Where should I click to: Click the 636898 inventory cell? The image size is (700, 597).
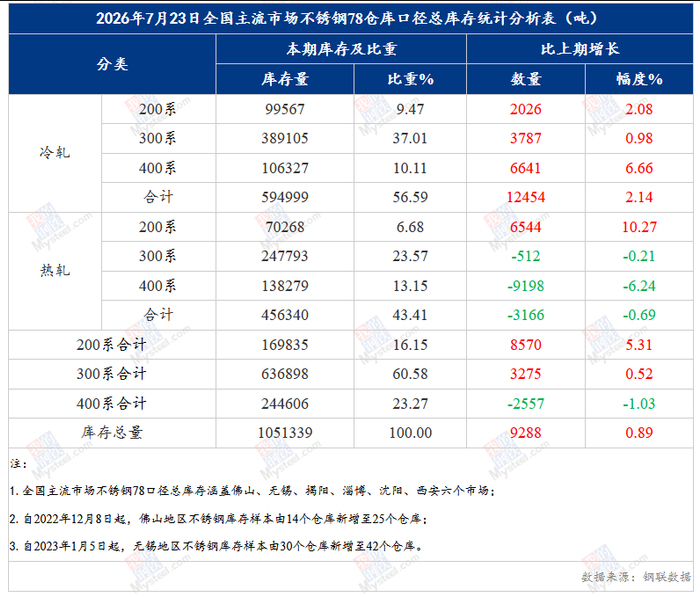tap(285, 374)
